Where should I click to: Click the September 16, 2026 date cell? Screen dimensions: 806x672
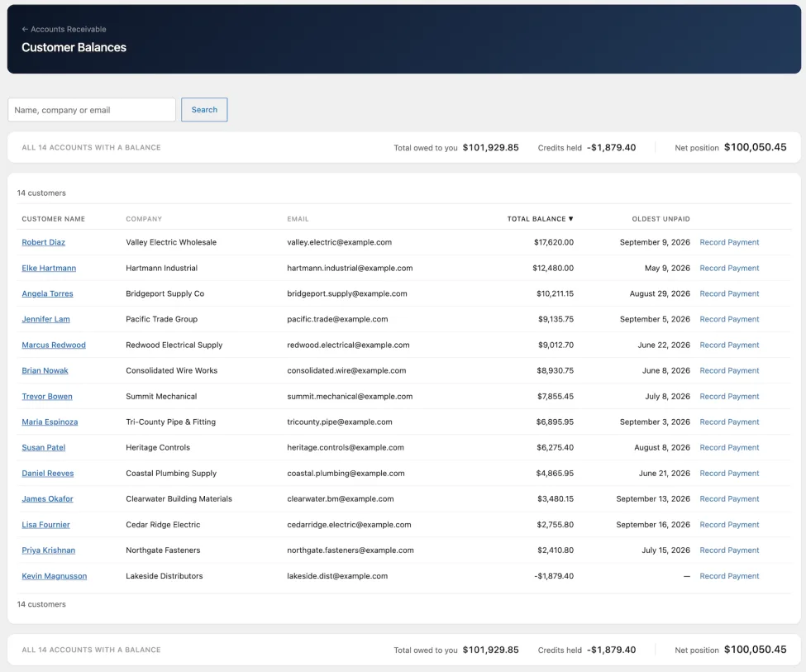click(x=653, y=524)
